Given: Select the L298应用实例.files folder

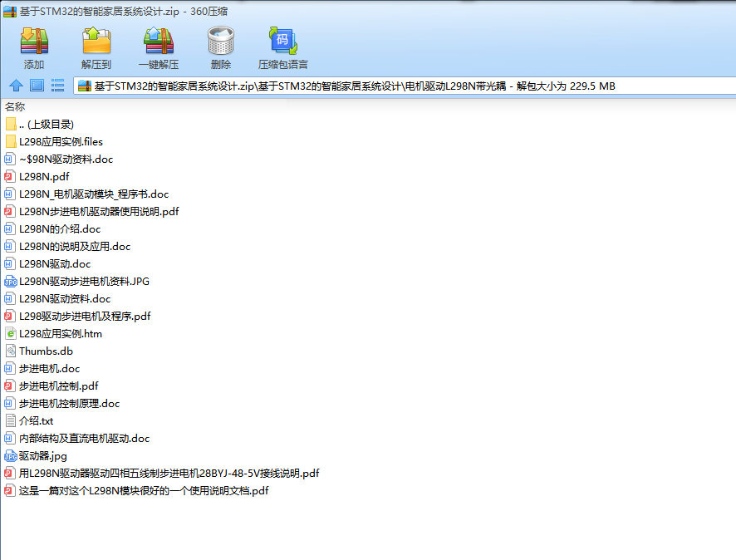Looking at the screenshot, I should click(x=54, y=142).
